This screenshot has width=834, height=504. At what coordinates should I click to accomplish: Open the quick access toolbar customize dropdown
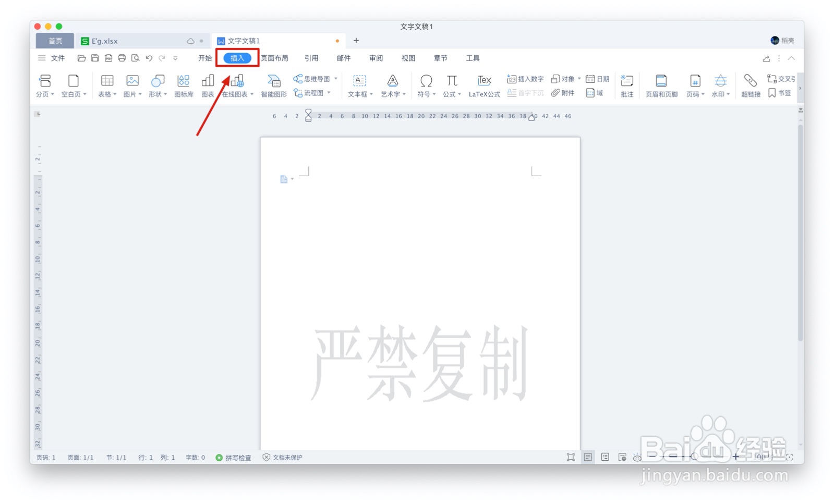pos(175,58)
